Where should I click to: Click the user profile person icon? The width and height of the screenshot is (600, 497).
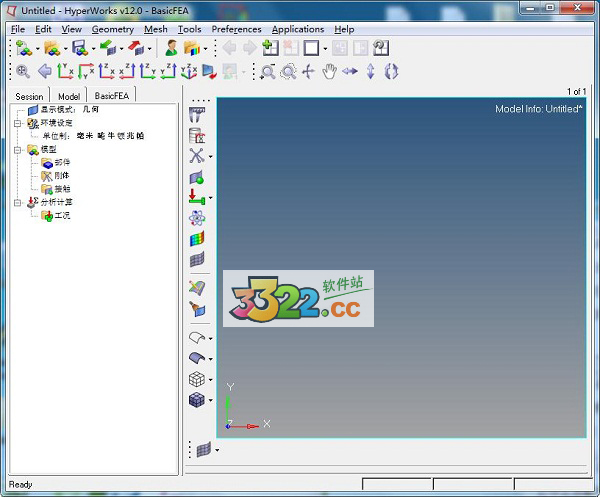[171, 48]
